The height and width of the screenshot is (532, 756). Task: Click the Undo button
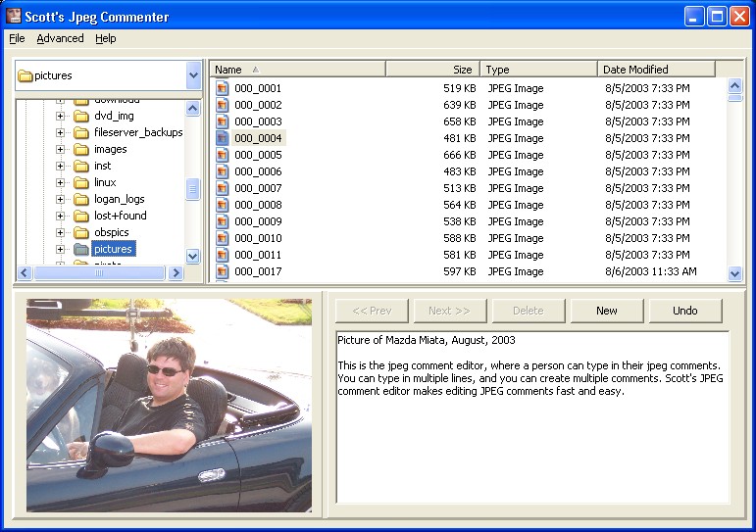(685, 311)
